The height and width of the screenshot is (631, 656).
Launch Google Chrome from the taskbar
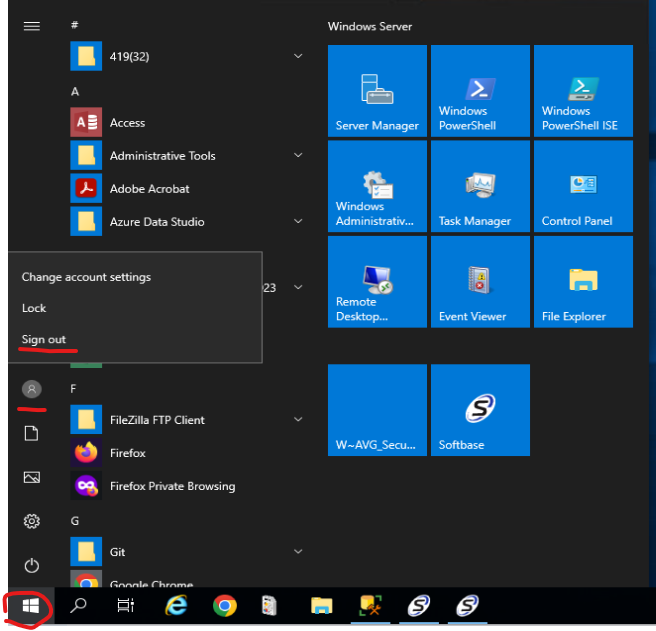pos(225,605)
